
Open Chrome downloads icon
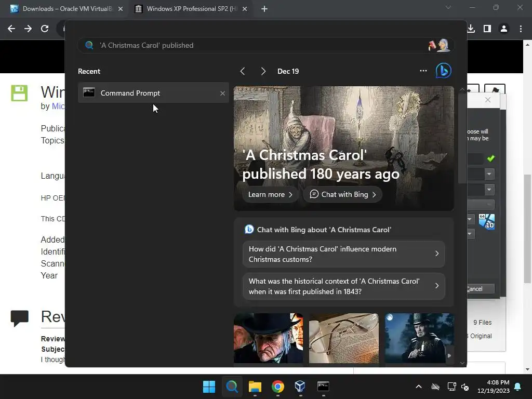click(x=471, y=29)
